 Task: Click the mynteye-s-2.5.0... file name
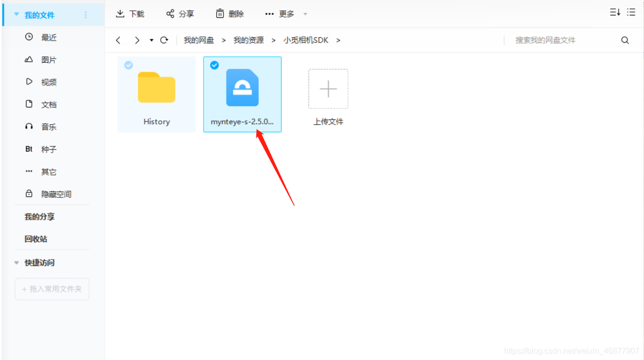pos(242,122)
